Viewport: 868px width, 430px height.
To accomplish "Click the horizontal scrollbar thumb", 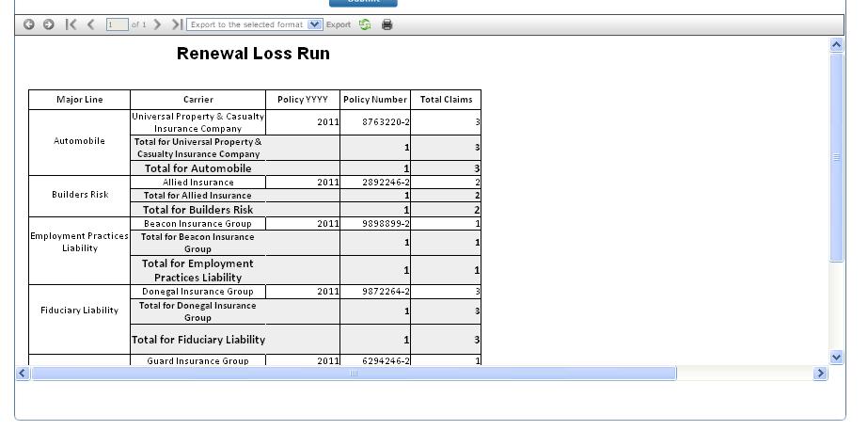I will click(354, 374).
